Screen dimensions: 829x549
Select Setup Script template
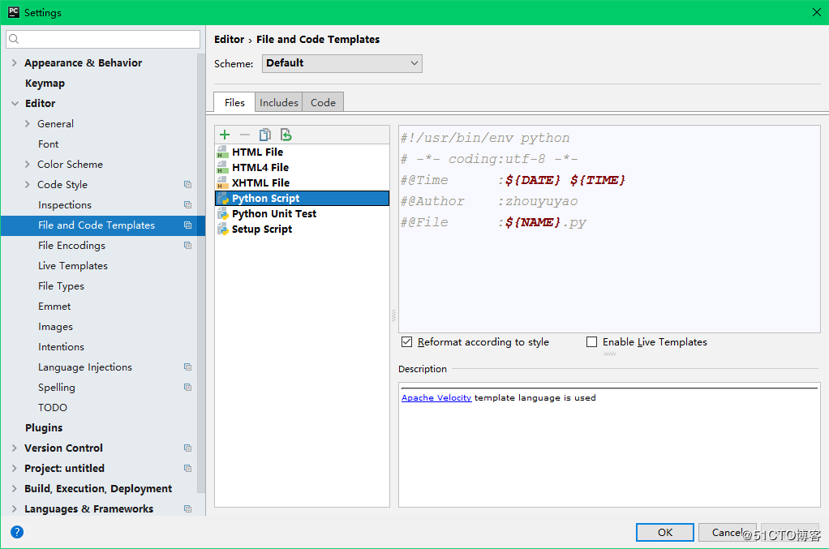tap(302, 229)
